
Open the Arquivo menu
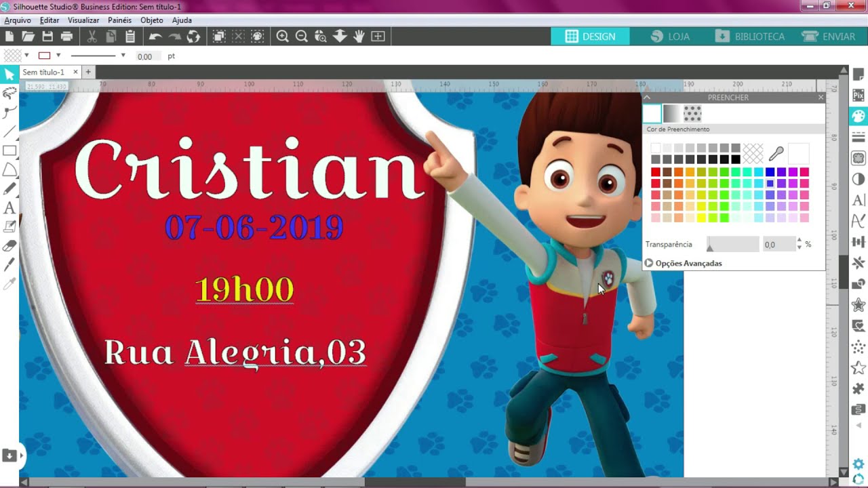[18, 20]
